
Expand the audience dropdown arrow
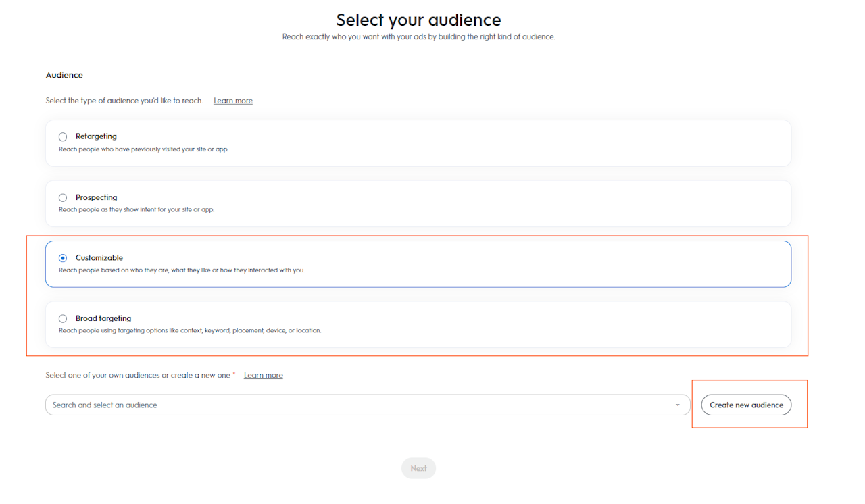[677, 405]
